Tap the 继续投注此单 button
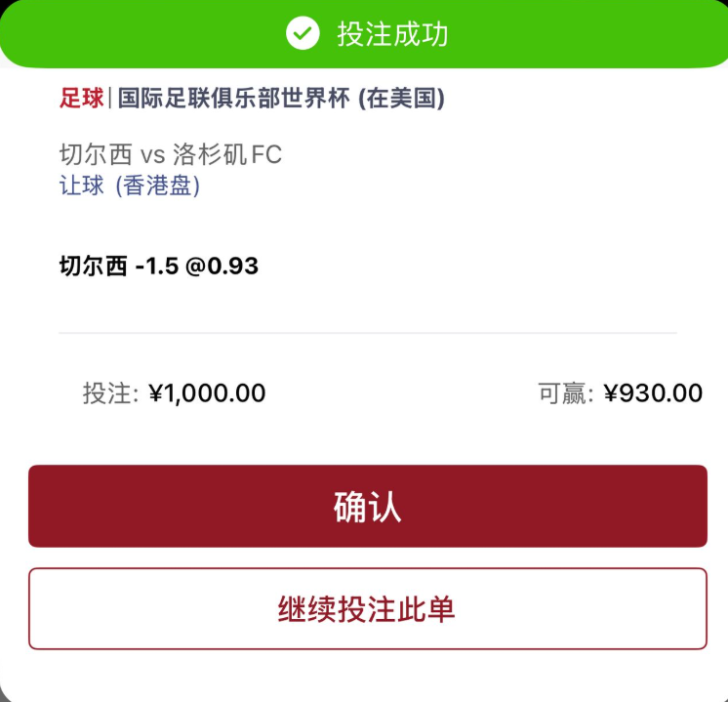 [x=368, y=608]
